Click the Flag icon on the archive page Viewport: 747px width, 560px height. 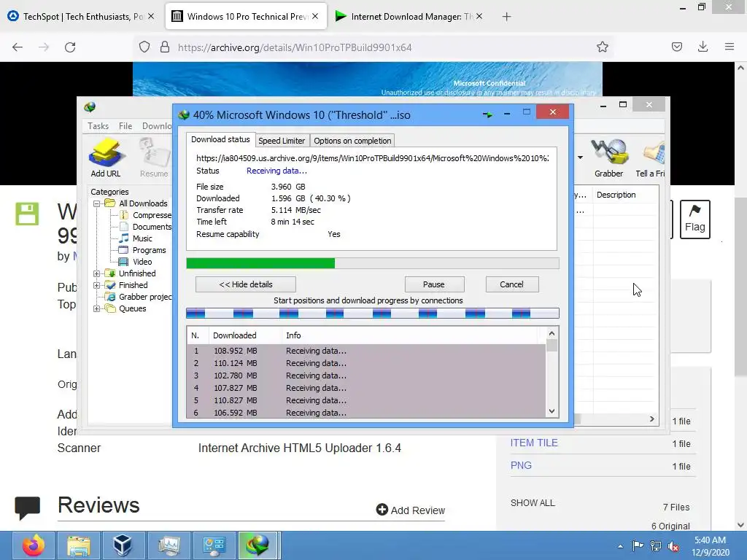pos(694,219)
